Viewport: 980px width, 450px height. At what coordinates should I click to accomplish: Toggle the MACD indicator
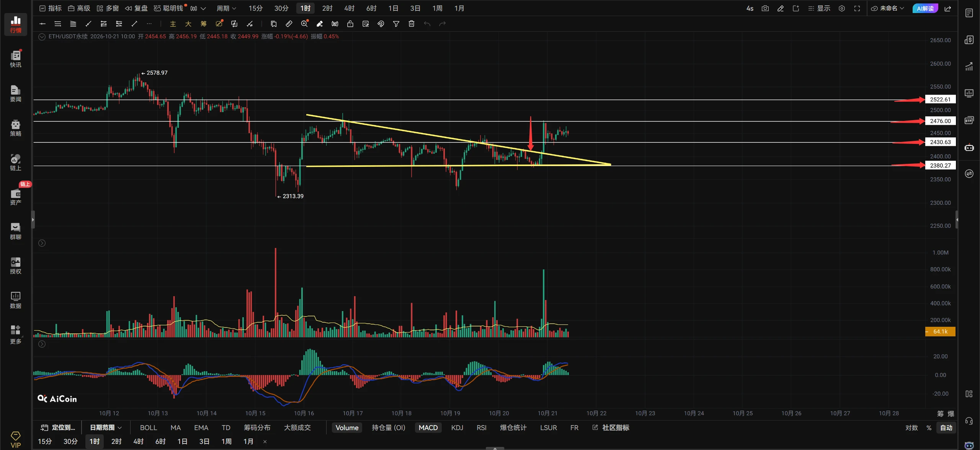(x=428, y=427)
